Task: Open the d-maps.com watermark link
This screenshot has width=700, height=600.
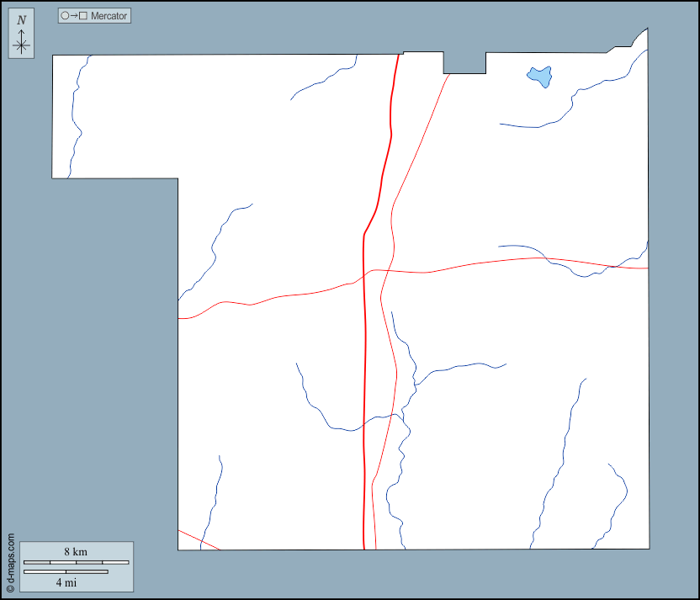Action: pos(10,563)
